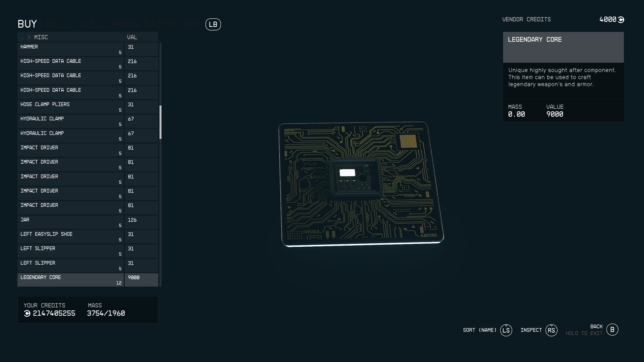
Task: Select the Hose Clamp Pliers row
Action: [70, 107]
